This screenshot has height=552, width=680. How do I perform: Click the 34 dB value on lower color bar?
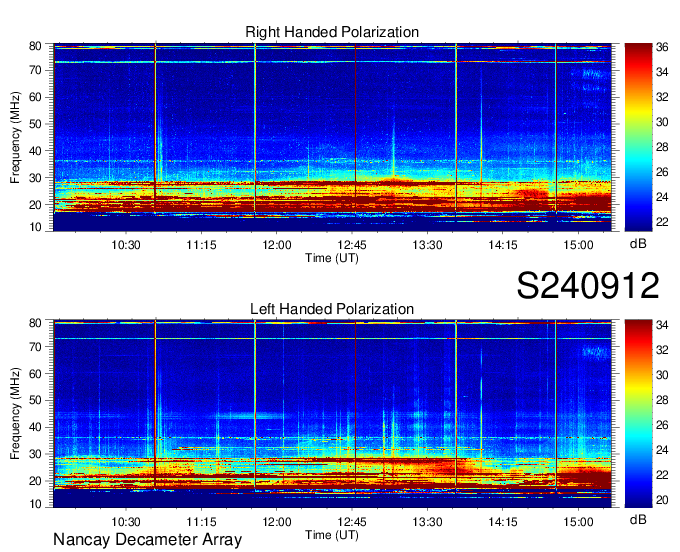(662, 325)
